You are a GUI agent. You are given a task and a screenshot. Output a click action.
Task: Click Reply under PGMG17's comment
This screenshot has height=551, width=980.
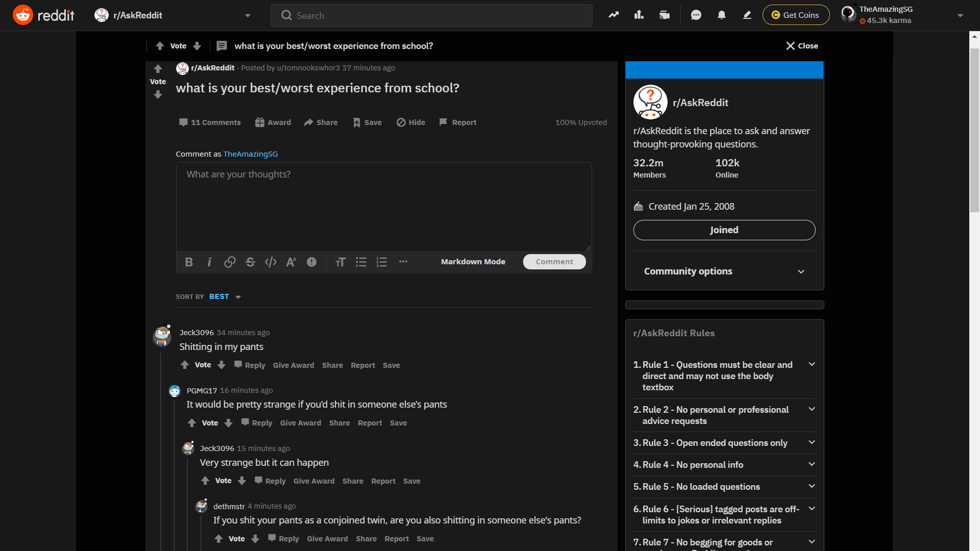(257, 423)
